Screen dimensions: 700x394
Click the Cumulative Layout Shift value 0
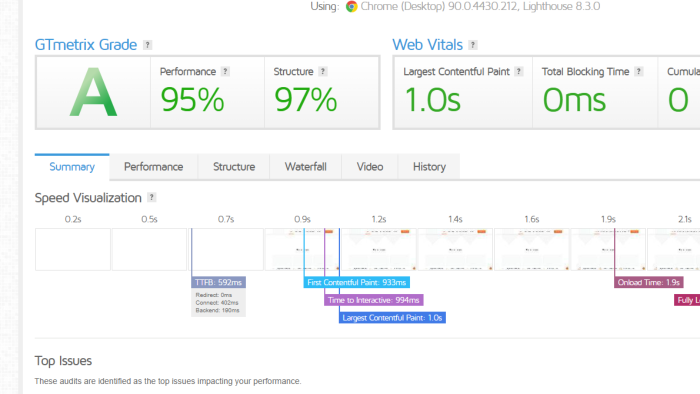click(x=678, y=100)
